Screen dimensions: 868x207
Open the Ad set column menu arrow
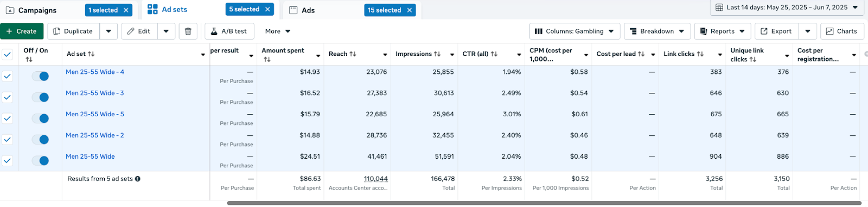click(203, 54)
